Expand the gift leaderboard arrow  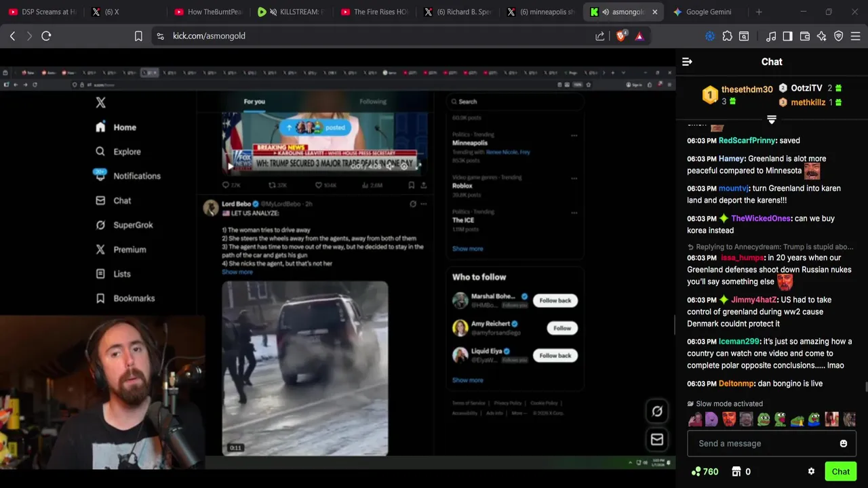click(771, 119)
